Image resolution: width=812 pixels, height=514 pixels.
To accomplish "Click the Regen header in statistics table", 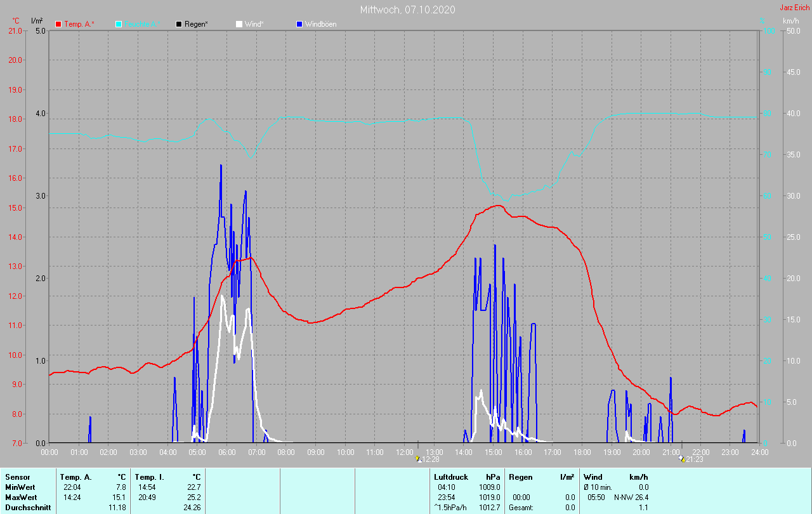I will 520,477.
